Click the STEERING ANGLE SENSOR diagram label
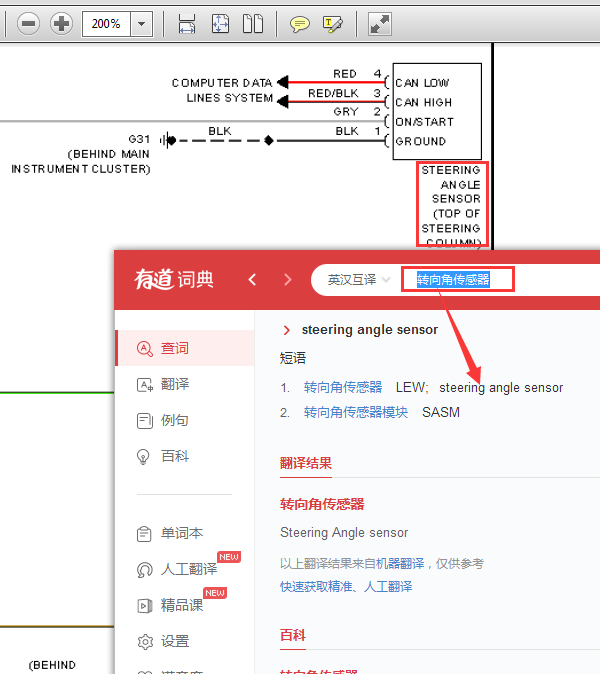Screen dimensions: 600x674 point(453,205)
